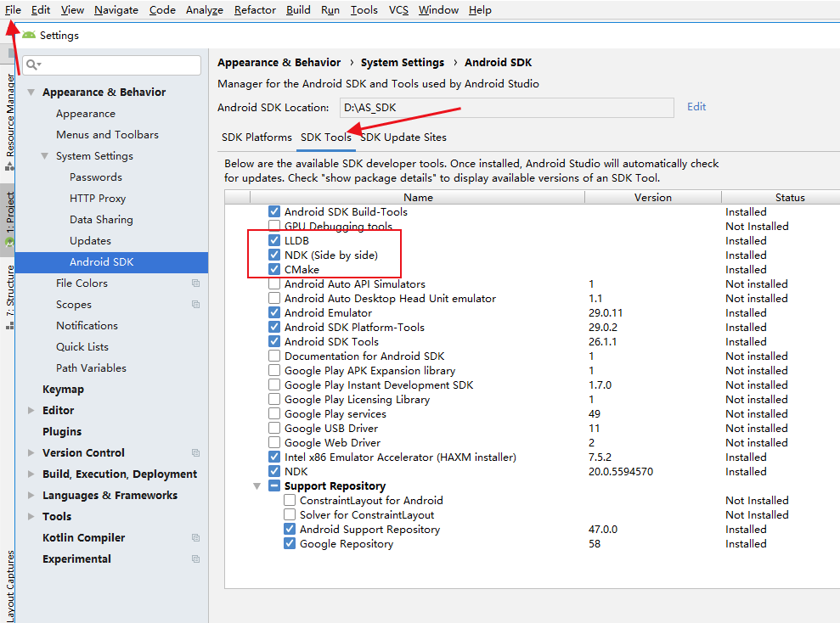Check the Google USB Driver package
Screen dimensions: 840x623
273,428
